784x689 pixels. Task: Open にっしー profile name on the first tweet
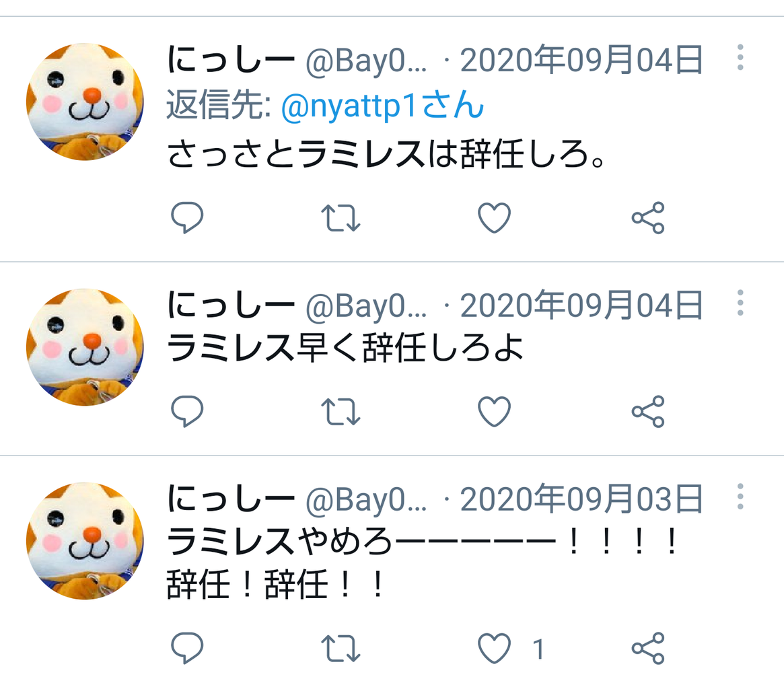(231, 59)
